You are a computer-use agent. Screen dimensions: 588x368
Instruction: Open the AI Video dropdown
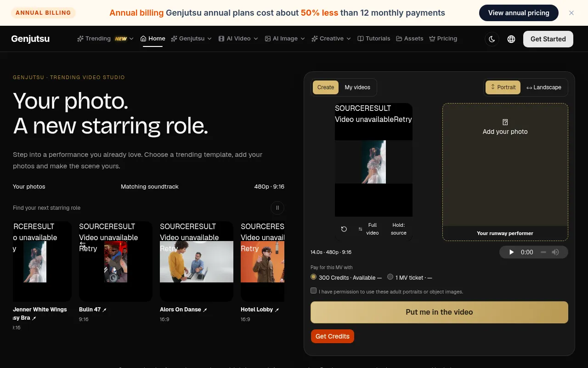tap(238, 39)
